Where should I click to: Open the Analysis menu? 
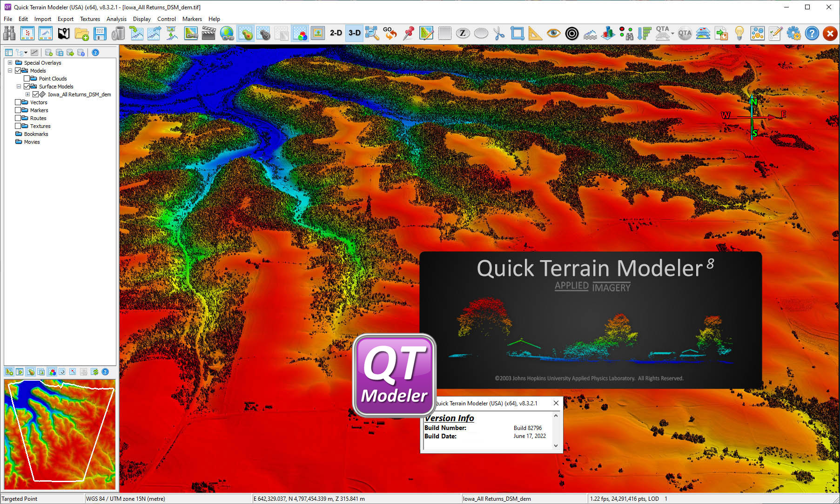pos(116,19)
